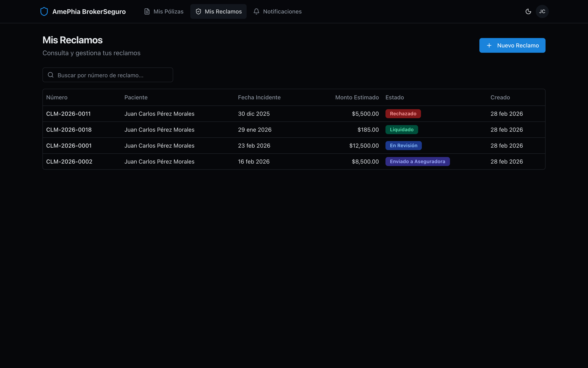Click the Creado column header
588x368 pixels.
(500, 97)
